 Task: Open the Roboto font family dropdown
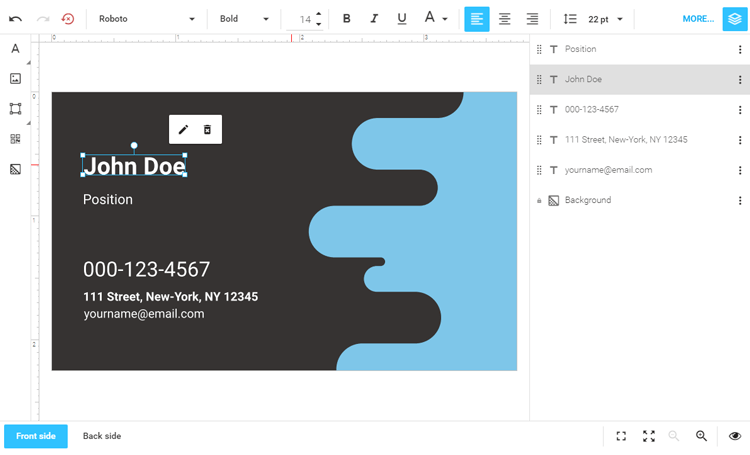[x=146, y=19]
